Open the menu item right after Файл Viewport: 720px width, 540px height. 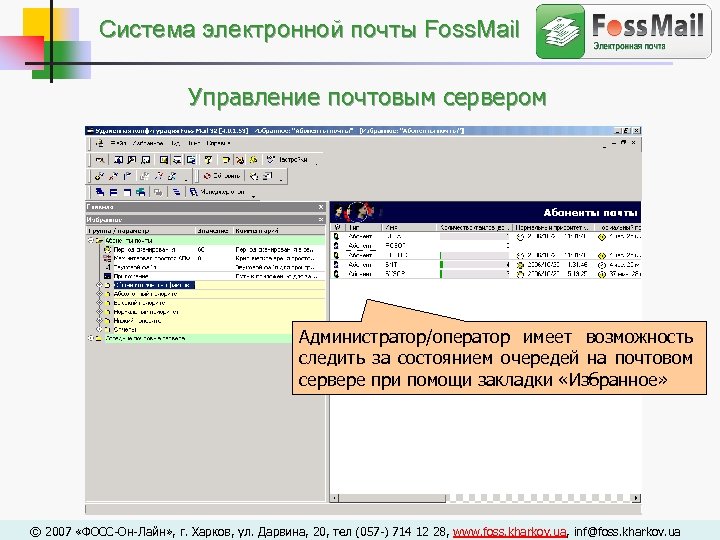tap(148, 143)
